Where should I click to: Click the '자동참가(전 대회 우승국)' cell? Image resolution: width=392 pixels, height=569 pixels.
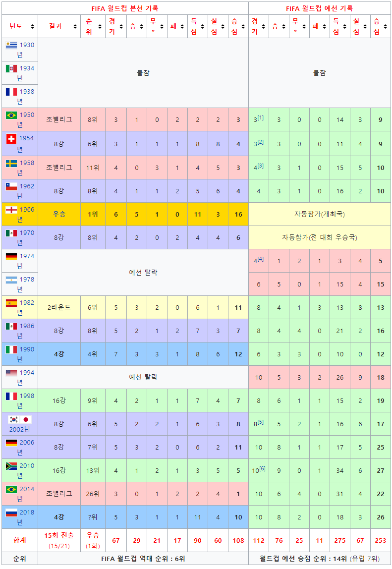320,237
